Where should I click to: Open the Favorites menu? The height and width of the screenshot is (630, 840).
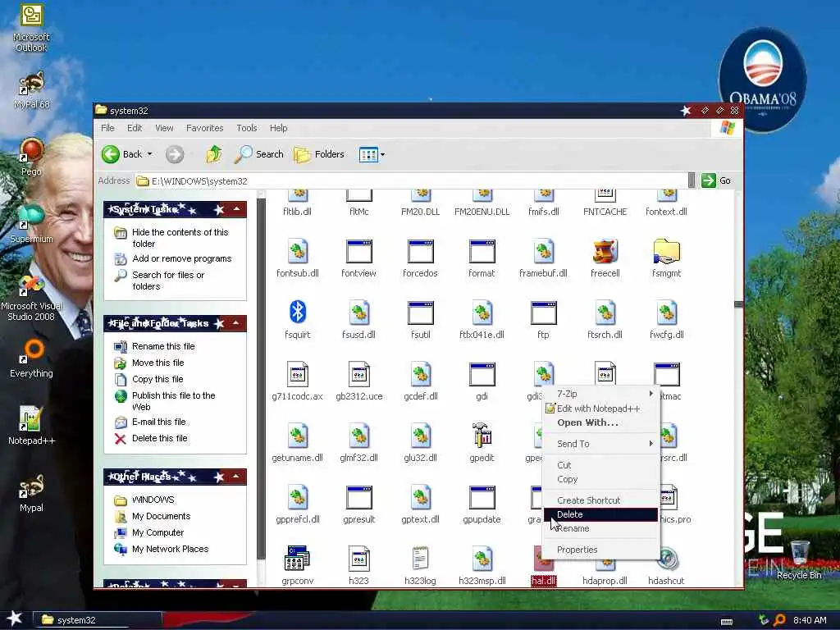204,128
